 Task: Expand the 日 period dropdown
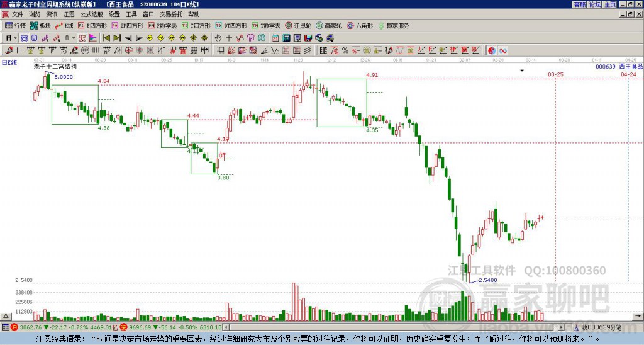(15, 38)
